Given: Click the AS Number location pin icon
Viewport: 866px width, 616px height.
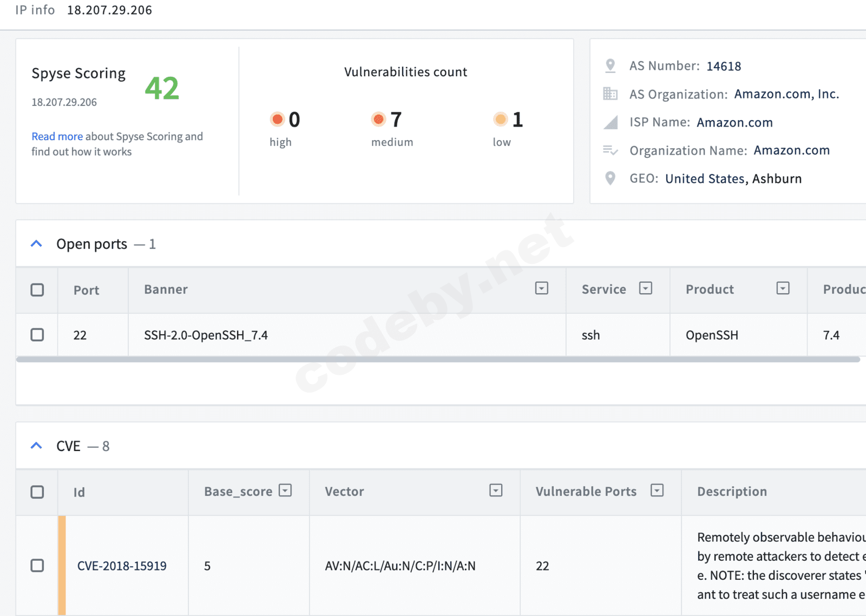Looking at the screenshot, I should 610,66.
